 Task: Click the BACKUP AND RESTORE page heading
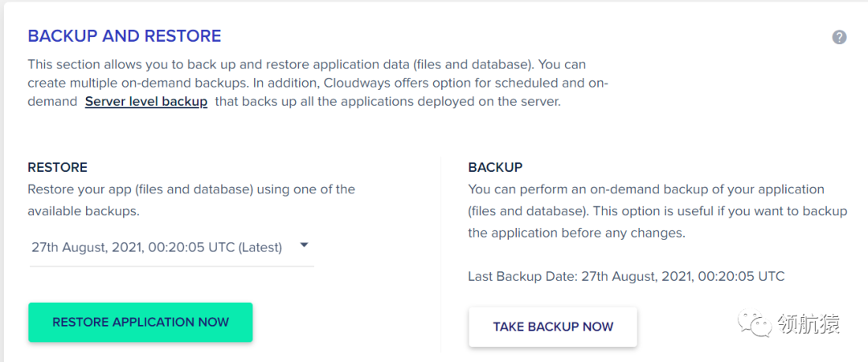pos(125,36)
